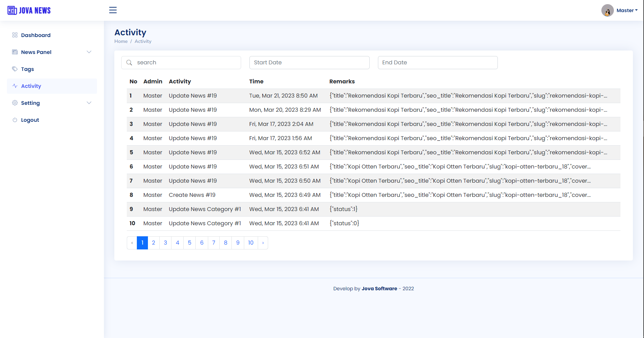Click the Jova News logo icon
The image size is (644, 338).
point(12,10)
